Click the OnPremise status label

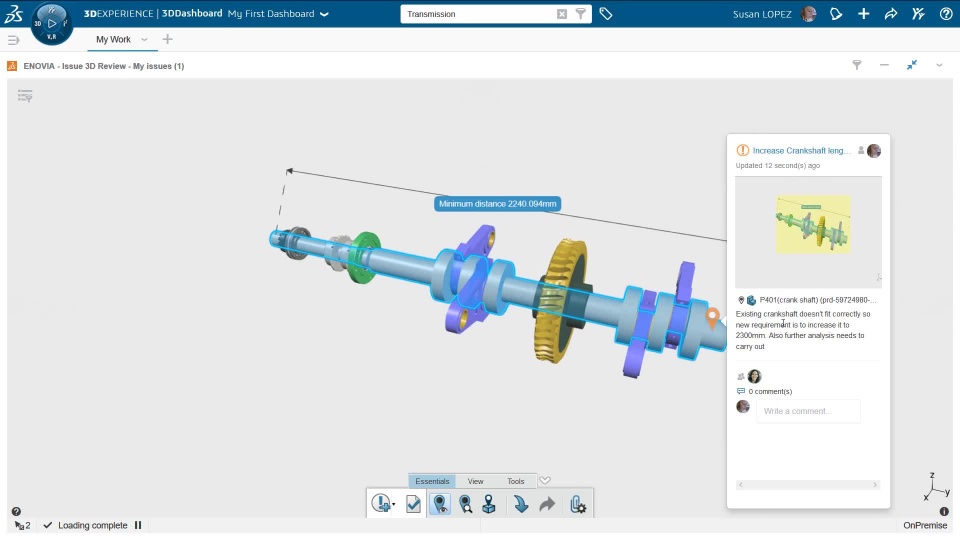coord(925,525)
